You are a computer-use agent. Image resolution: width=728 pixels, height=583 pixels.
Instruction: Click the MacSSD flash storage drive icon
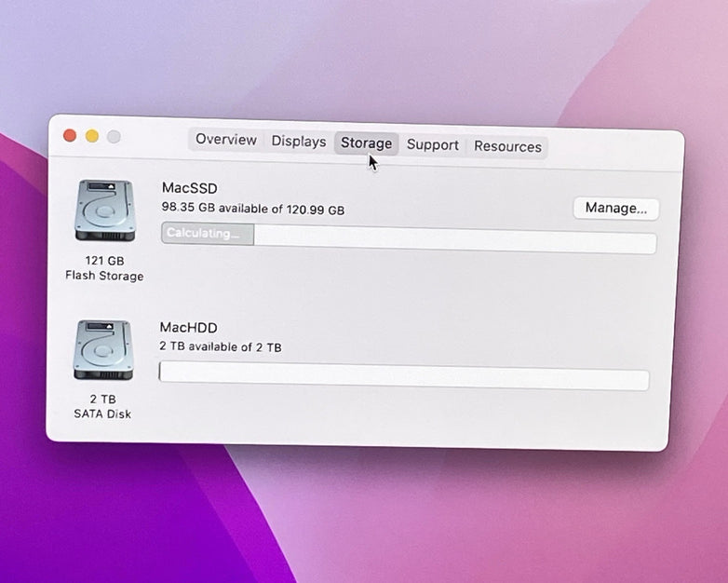click(x=105, y=210)
